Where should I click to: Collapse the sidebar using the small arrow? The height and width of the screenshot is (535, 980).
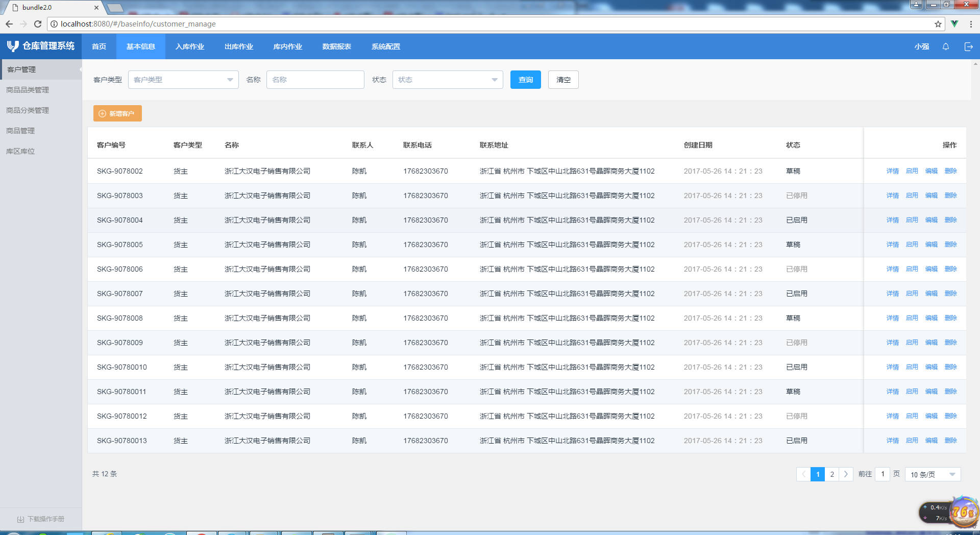pyautogui.click(x=80, y=69)
